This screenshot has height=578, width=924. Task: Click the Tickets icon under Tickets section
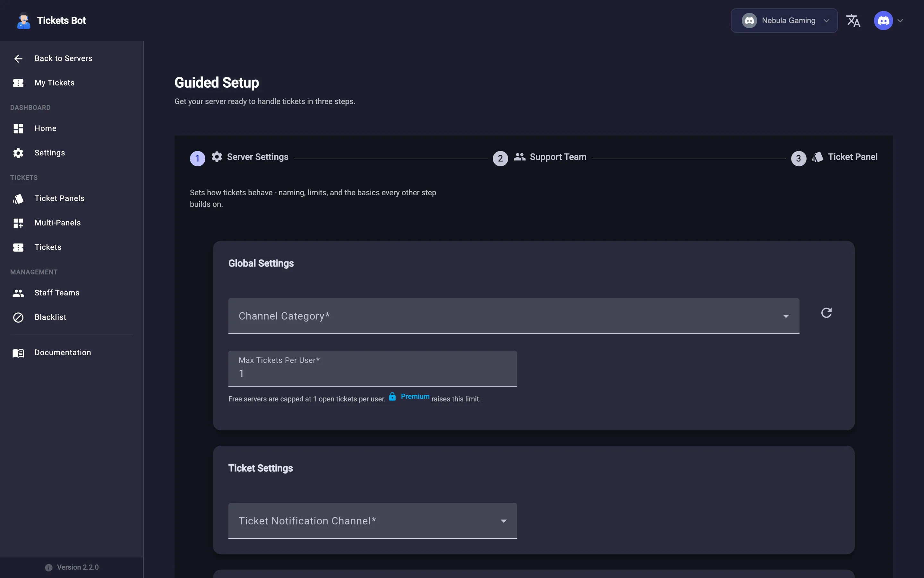pos(18,247)
